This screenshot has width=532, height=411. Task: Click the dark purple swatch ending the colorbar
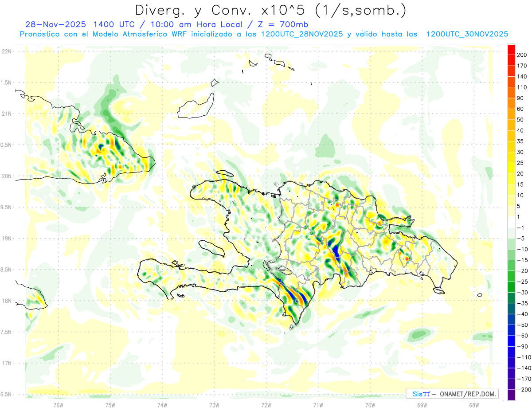(x=512, y=395)
